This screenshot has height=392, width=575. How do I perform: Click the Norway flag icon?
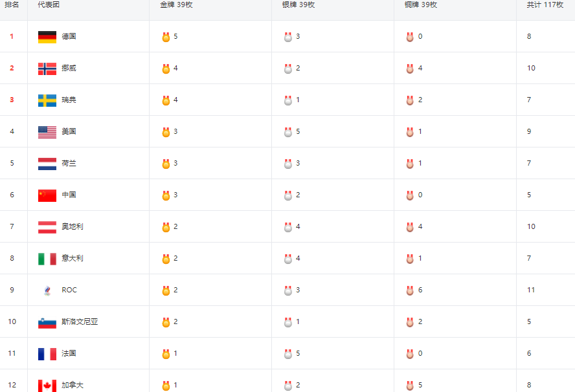tap(47, 69)
